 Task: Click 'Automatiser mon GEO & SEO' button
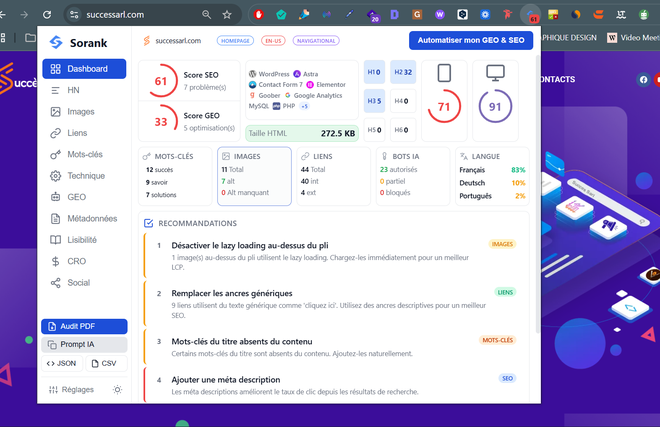[470, 40]
